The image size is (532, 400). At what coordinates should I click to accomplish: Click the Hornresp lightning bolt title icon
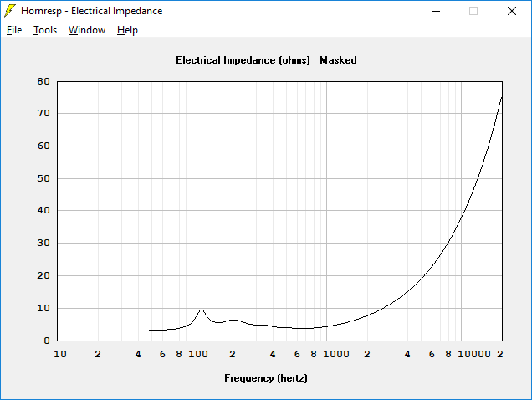(10, 11)
